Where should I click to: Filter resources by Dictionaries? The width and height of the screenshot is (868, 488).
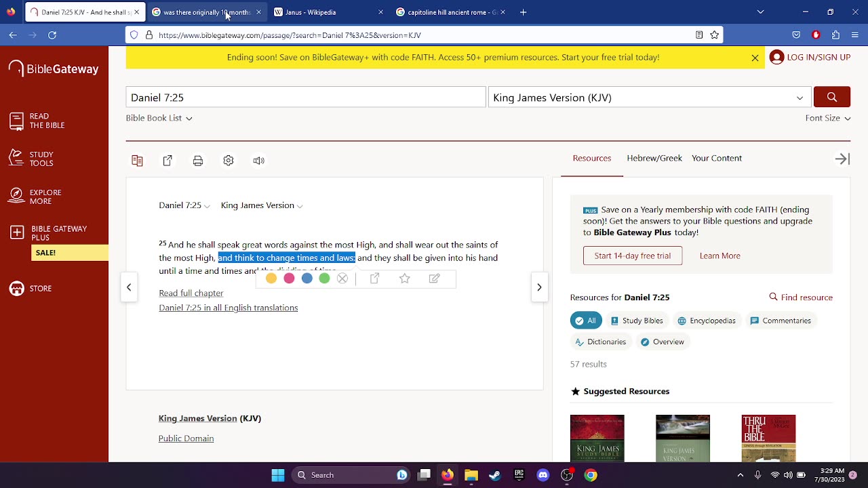600,342
